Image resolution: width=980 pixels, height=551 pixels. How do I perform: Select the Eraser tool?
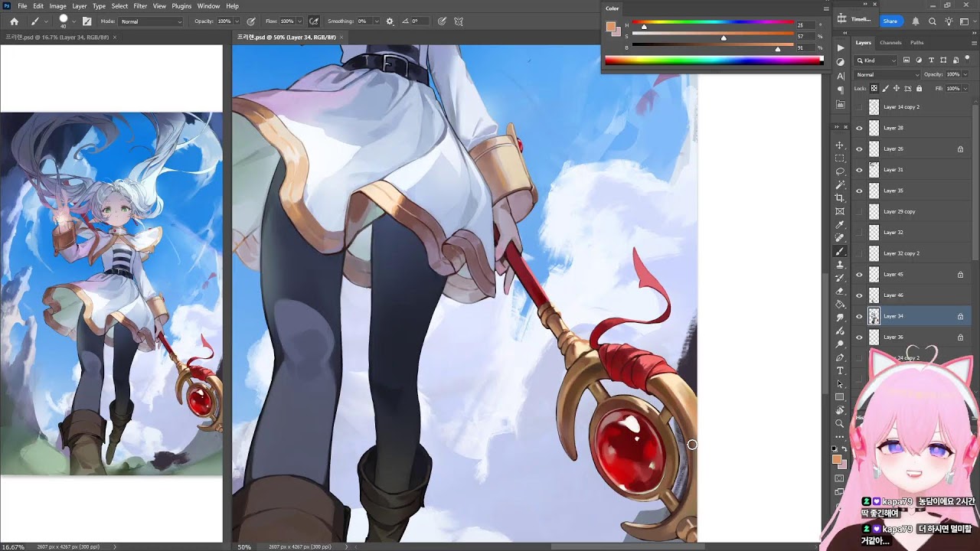pos(840,291)
